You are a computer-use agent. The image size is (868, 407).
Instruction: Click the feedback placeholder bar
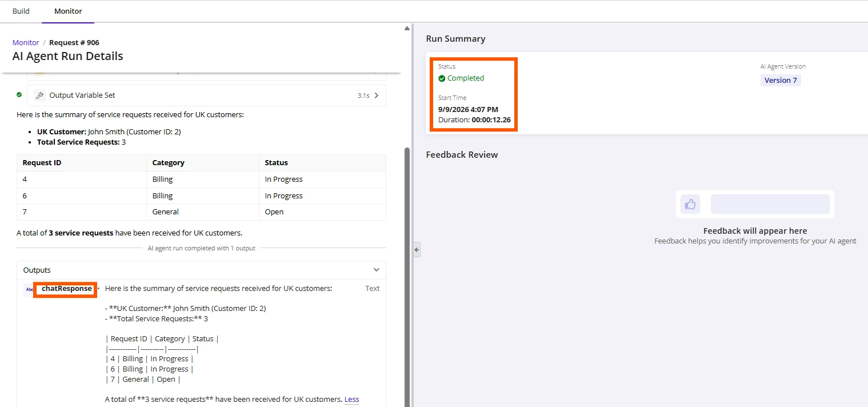pyautogui.click(x=770, y=204)
